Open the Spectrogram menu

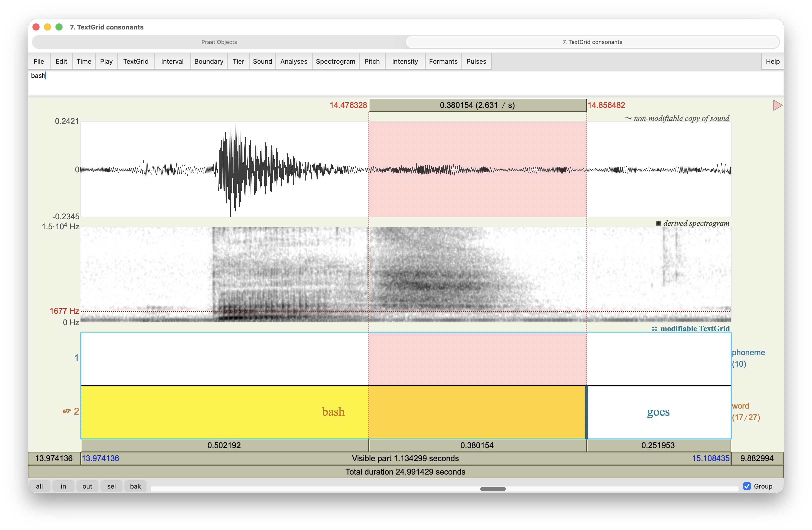point(335,61)
